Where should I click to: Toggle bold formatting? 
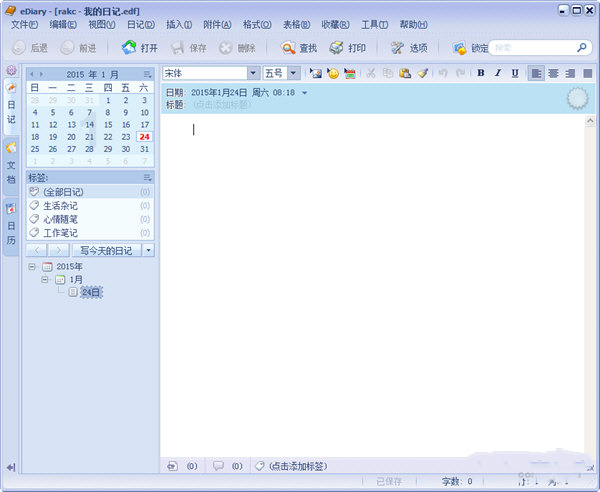pyautogui.click(x=481, y=73)
